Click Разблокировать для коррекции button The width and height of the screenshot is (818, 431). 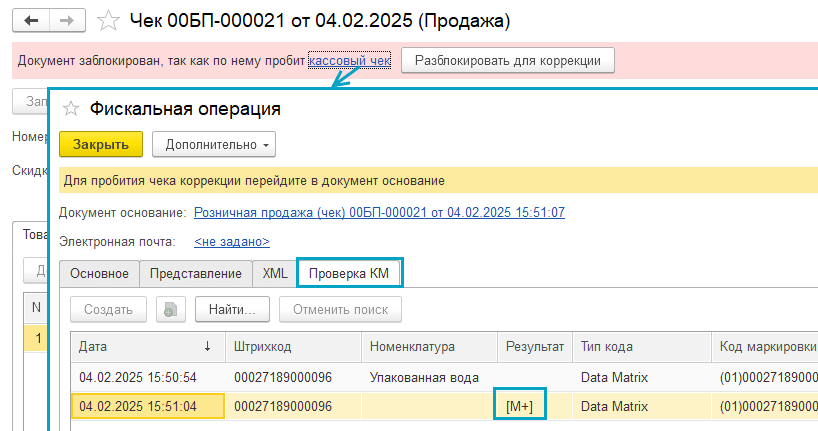click(x=508, y=60)
